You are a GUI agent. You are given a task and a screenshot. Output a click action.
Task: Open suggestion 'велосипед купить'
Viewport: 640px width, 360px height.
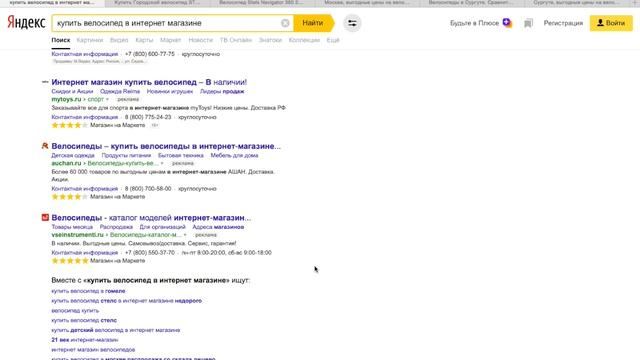coord(75,311)
